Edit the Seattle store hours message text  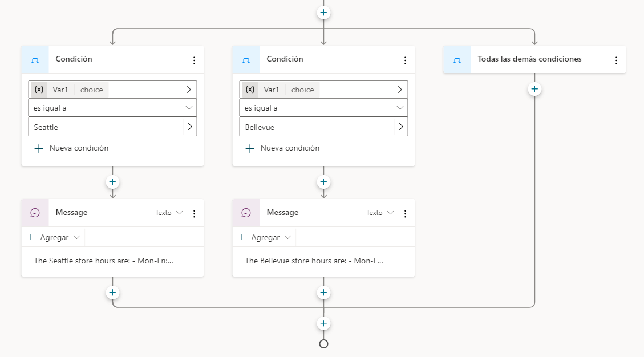(103, 261)
